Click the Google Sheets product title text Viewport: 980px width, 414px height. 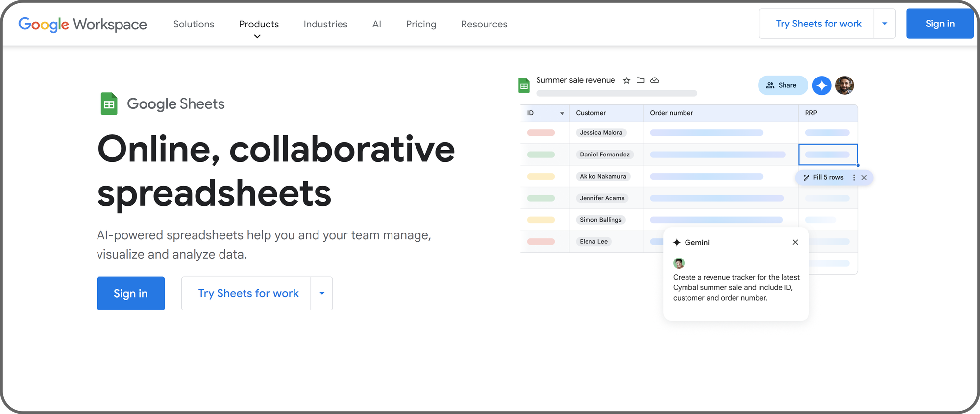click(175, 104)
